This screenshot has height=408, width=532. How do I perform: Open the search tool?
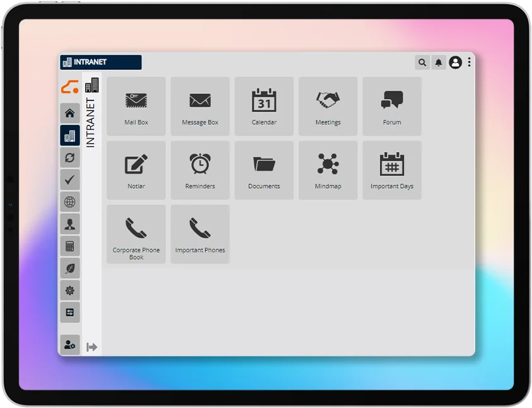click(422, 62)
